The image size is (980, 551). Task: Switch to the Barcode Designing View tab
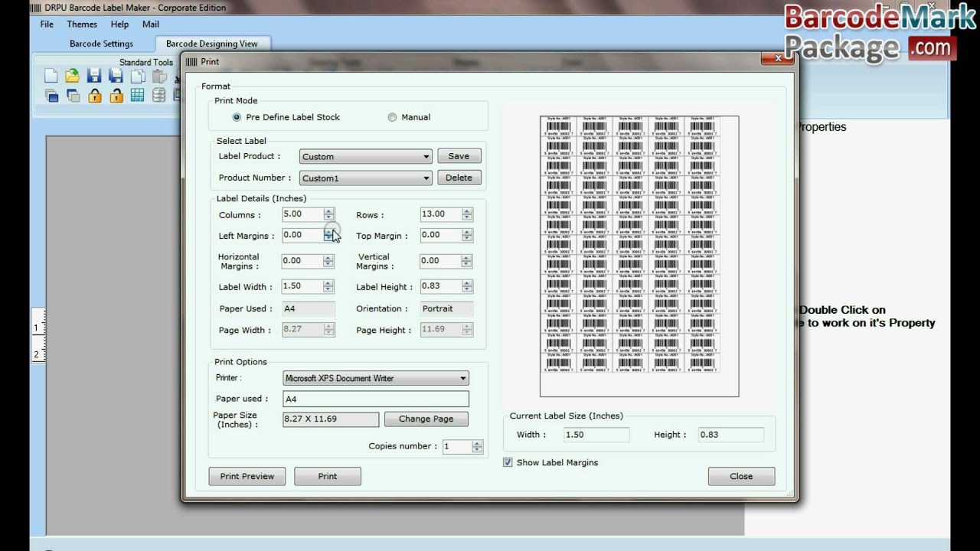pyautogui.click(x=212, y=44)
